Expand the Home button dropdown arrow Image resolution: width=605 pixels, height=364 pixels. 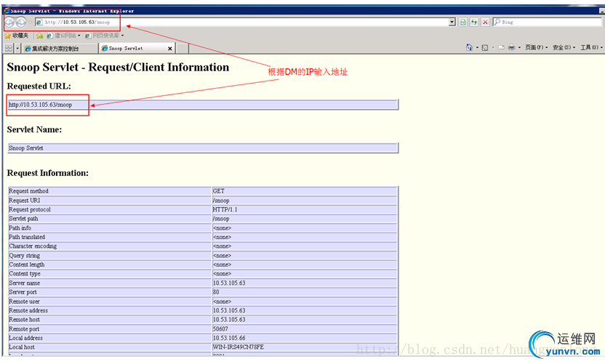click(x=477, y=47)
